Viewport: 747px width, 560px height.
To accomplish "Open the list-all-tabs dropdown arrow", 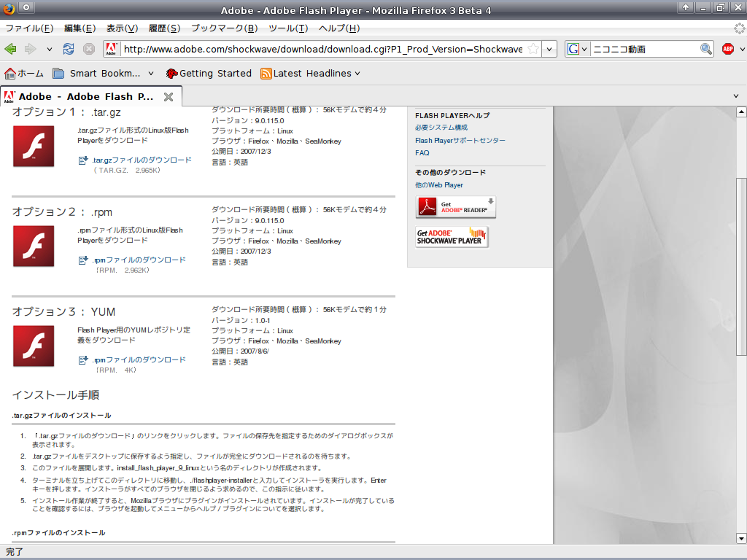I will 736,96.
